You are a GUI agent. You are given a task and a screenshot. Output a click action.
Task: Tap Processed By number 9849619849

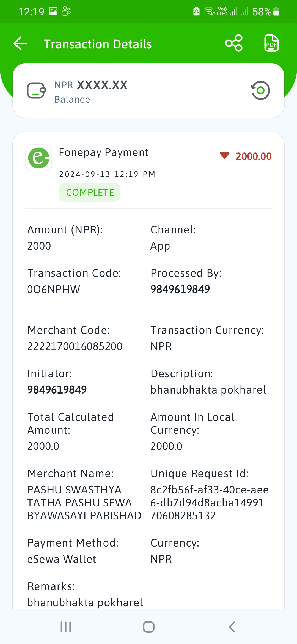(x=180, y=289)
